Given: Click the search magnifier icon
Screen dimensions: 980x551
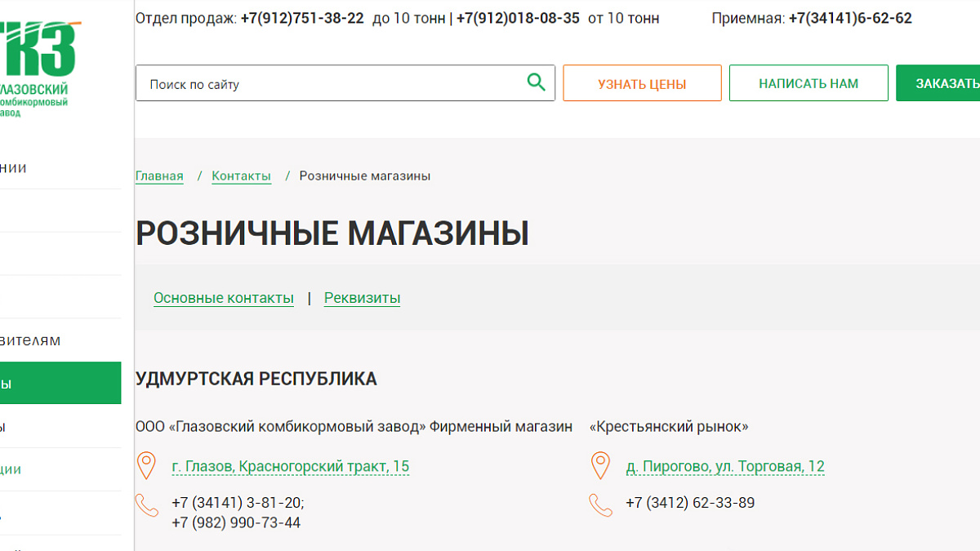Looking at the screenshot, I should click(x=537, y=82).
